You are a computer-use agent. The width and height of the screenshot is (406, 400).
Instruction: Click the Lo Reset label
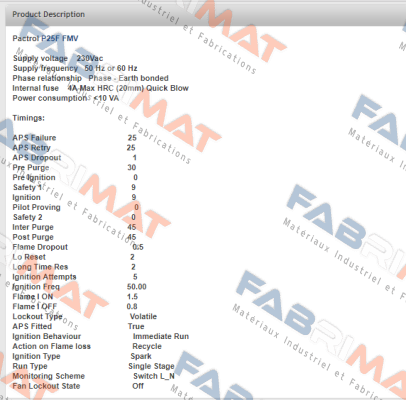(29, 257)
